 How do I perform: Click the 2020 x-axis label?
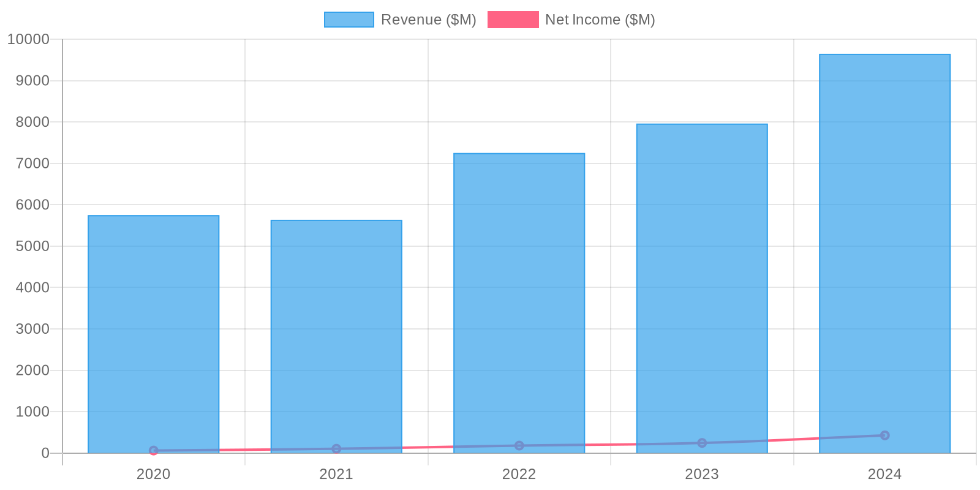point(153,474)
